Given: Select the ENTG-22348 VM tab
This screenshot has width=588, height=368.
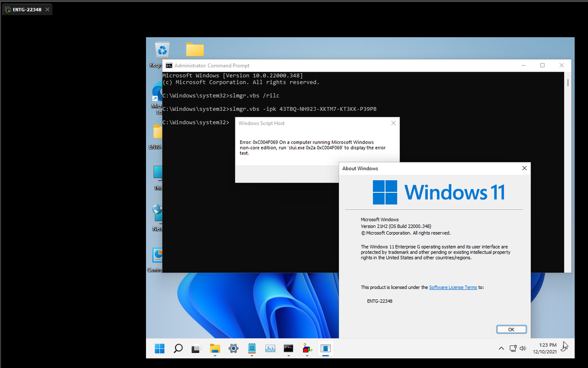Looking at the screenshot, I should tap(27, 9).
